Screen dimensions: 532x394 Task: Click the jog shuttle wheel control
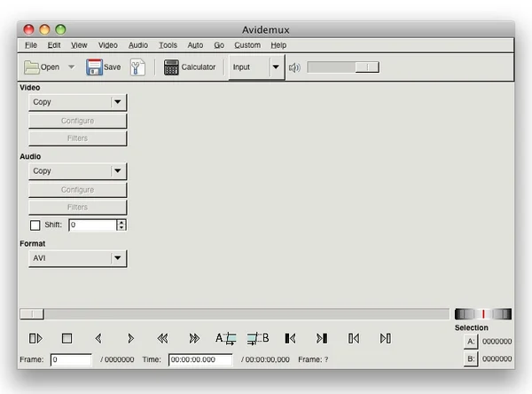483,314
